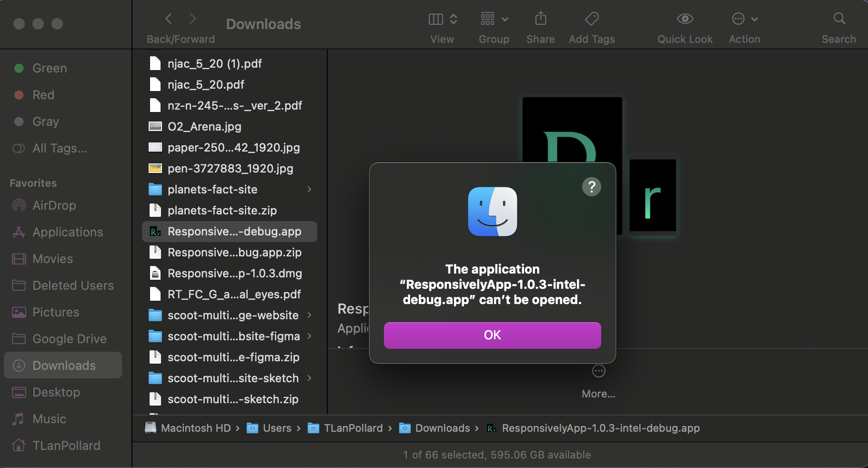Click OK to dismiss the dialog
The width and height of the screenshot is (868, 468).
pos(492,335)
